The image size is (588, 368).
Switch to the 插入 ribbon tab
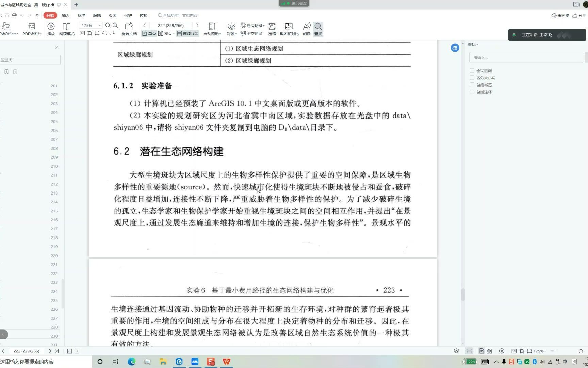coord(65,15)
